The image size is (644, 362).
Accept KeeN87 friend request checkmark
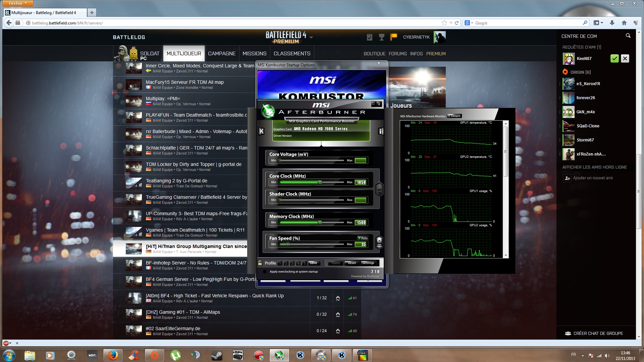tap(614, 59)
